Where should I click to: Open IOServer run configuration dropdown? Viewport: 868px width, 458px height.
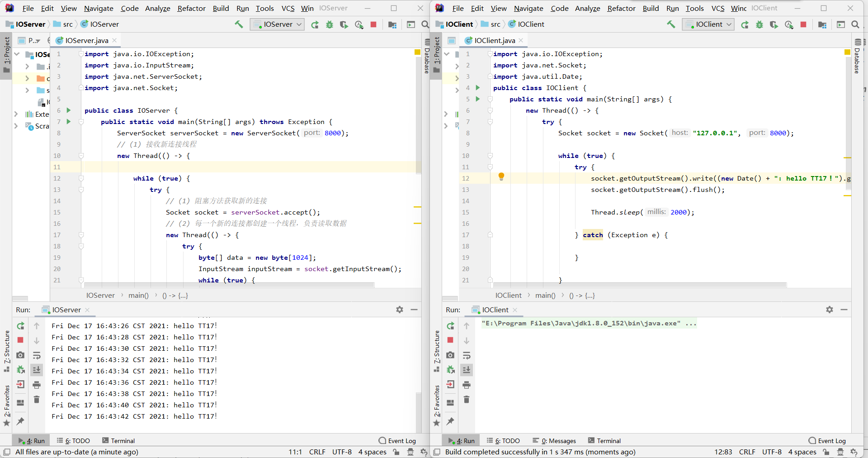click(277, 24)
